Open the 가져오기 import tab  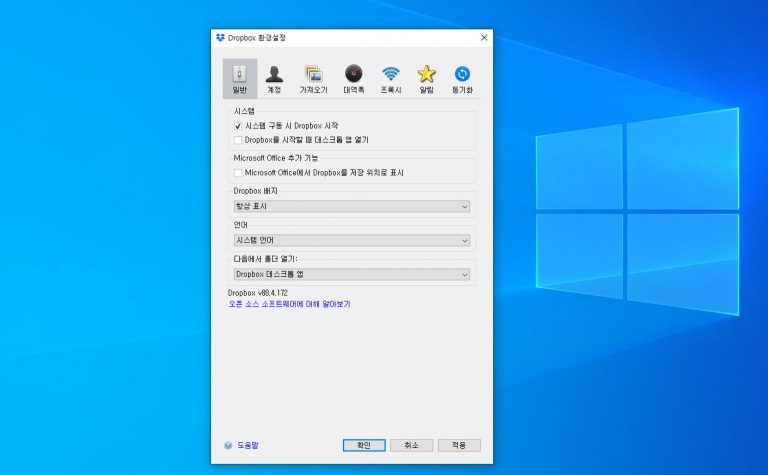[x=313, y=79]
